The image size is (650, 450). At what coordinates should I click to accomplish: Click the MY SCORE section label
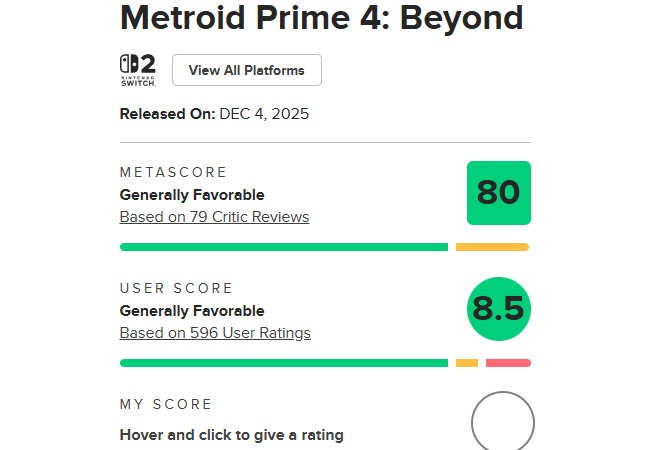tap(166, 404)
